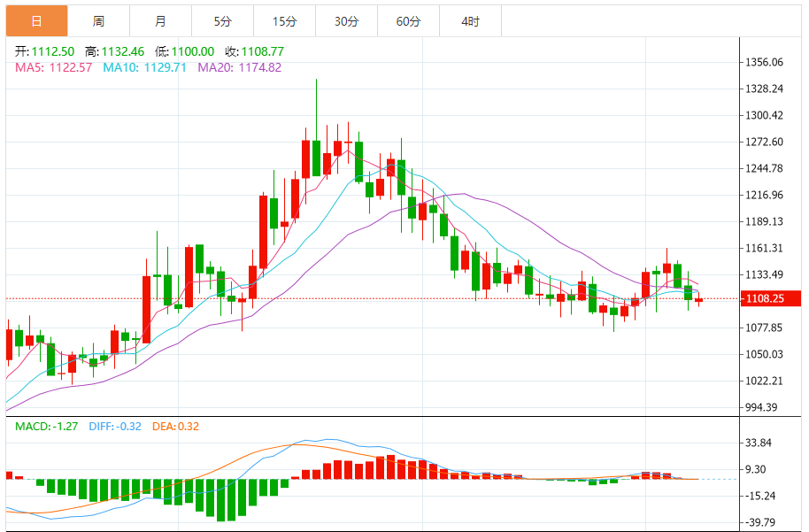Click the 1356.06 price axis label
Viewport: 809px width, 532px height.
765,62
